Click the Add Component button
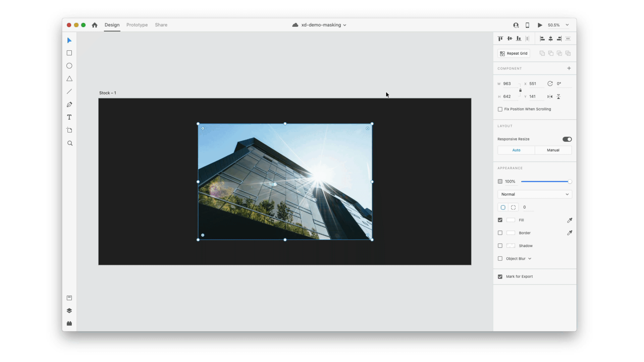 [569, 68]
